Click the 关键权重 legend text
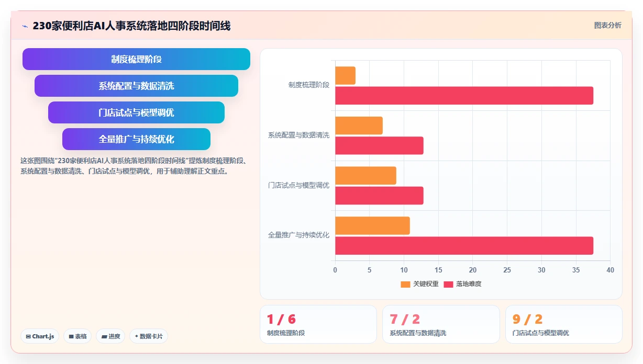The image size is (643, 364). pyautogui.click(x=426, y=284)
